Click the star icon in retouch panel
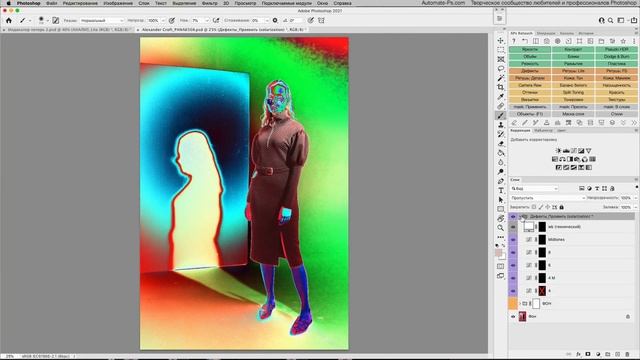 623,41
